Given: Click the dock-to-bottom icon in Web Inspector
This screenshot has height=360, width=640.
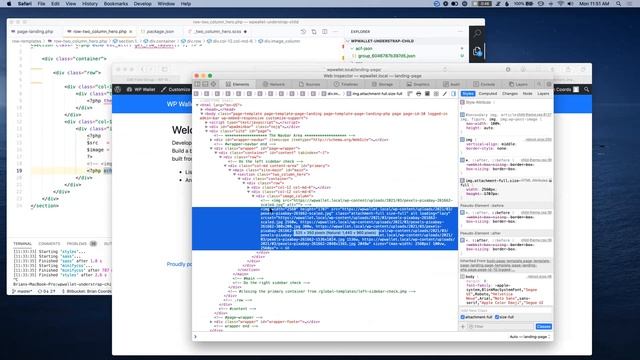Looking at the screenshot, I should [205, 84].
